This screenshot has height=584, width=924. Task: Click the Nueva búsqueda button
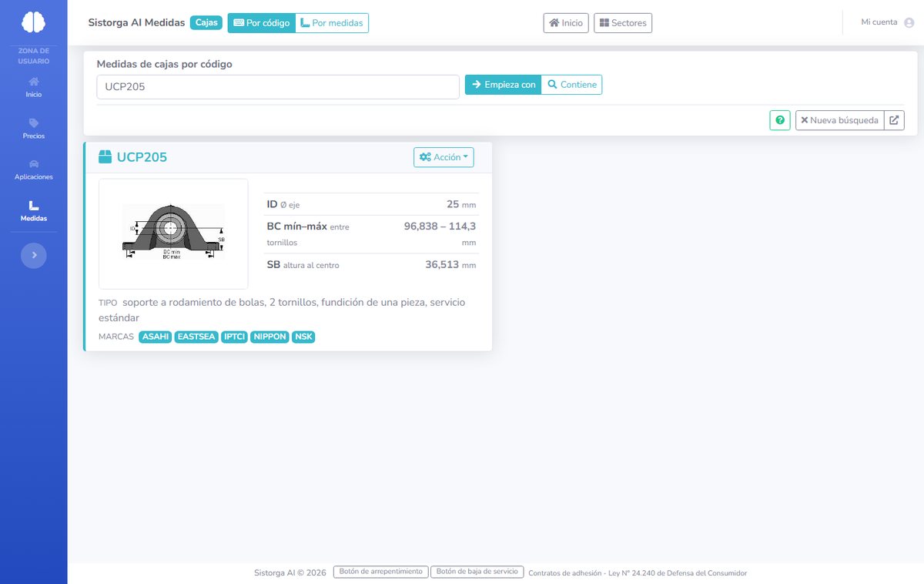pyautogui.click(x=839, y=120)
